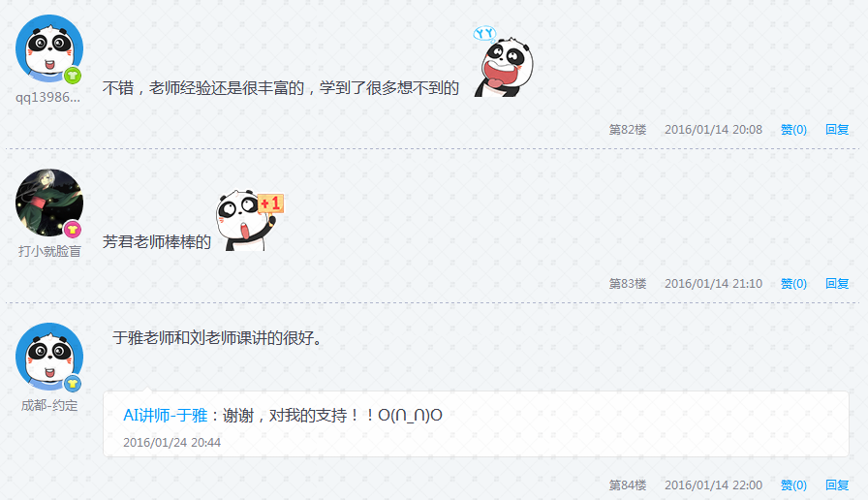This screenshot has width=868, height=500.
Task: Click the laughing panda emoticon in floor 82
Action: 503,62
